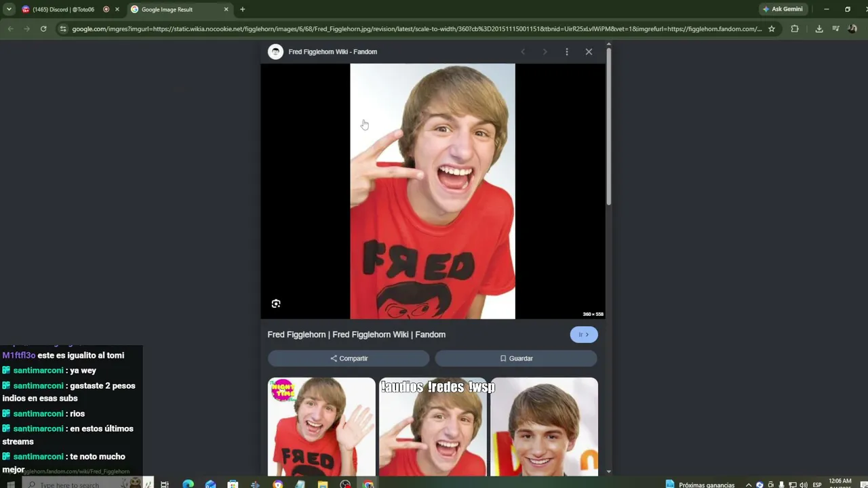The width and height of the screenshot is (868, 488).
Task: Close the Google Image Result tab
Action: pyautogui.click(x=226, y=9)
